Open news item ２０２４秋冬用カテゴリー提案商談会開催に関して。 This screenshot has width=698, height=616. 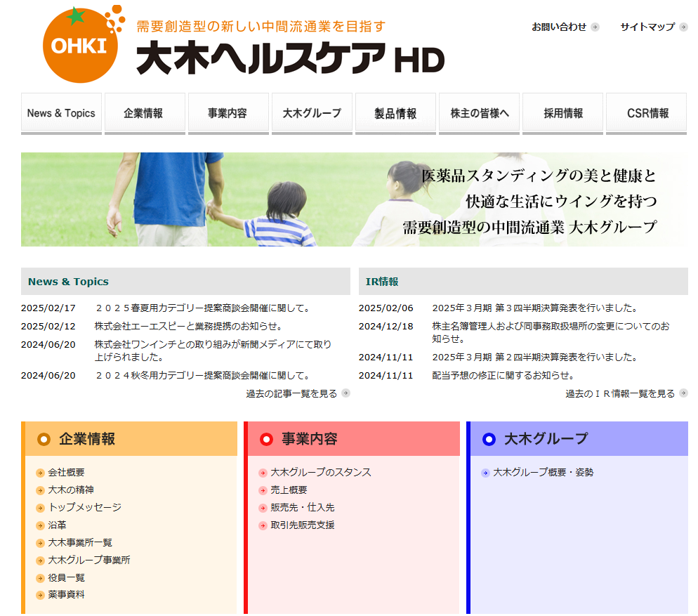click(202, 376)
